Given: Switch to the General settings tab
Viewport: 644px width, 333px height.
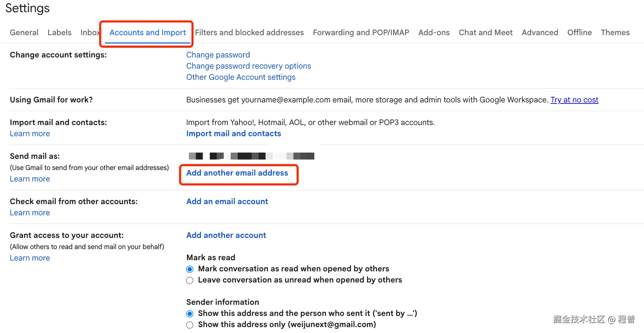Looking at the screenshot, I should click(x=24, y=32).
